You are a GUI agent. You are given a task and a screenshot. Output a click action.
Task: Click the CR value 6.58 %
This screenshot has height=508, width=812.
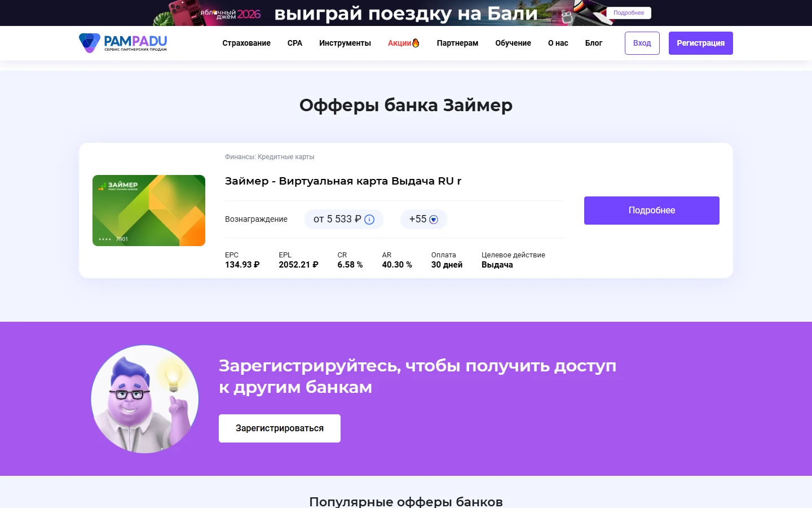[x=350, y=265]
